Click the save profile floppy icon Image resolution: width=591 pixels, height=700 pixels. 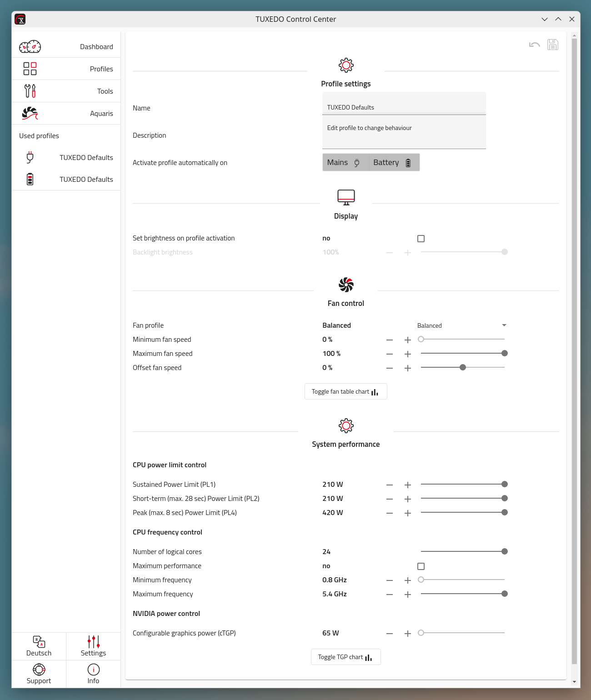[552, 45]
